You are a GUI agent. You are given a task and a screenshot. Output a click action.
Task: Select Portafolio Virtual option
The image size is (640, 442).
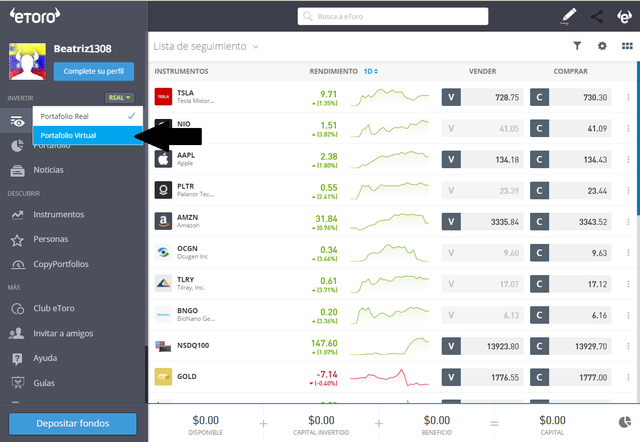click(x=88, y=135)
